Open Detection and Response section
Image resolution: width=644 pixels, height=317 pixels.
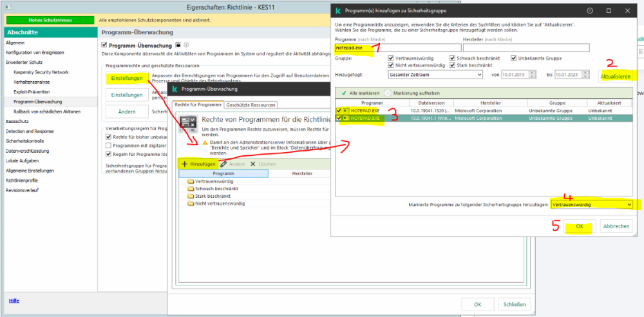pos(30,131)
